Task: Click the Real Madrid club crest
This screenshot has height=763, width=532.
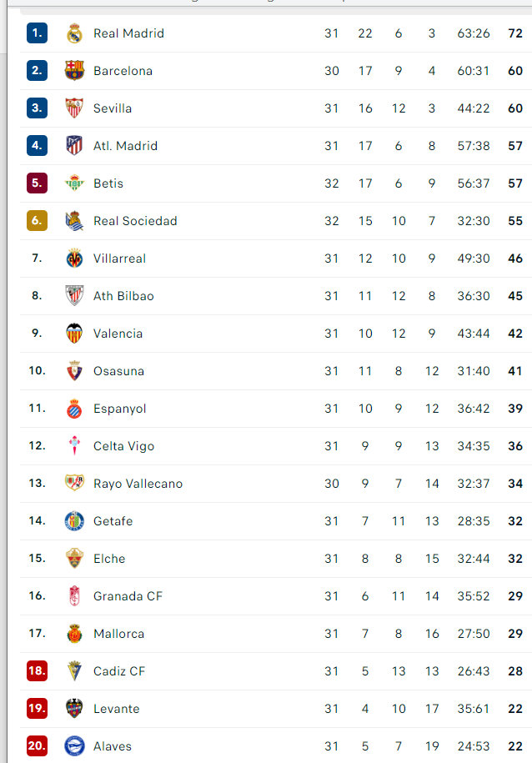Action: pos(74,33)
